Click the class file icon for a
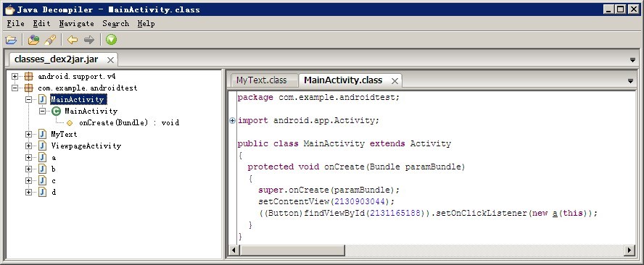This screenshot has width=644, height=265. point(42,158)
